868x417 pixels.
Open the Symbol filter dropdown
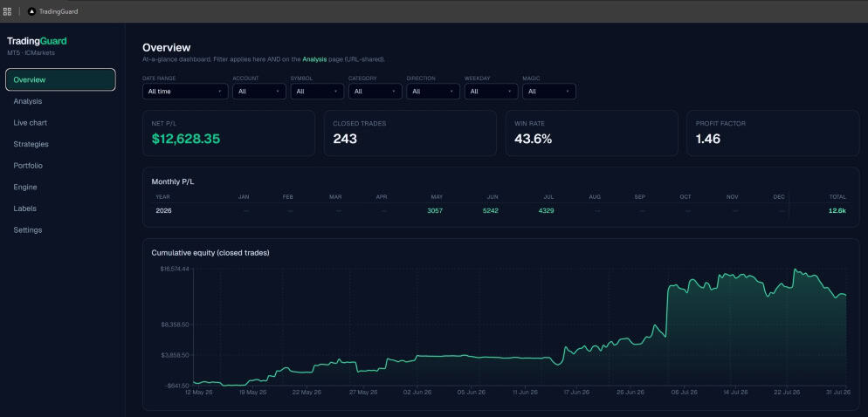(317, 92)
